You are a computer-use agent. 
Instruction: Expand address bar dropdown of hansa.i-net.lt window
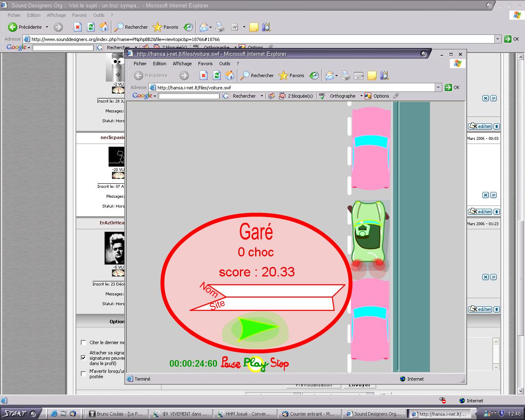tap(438, 87)
